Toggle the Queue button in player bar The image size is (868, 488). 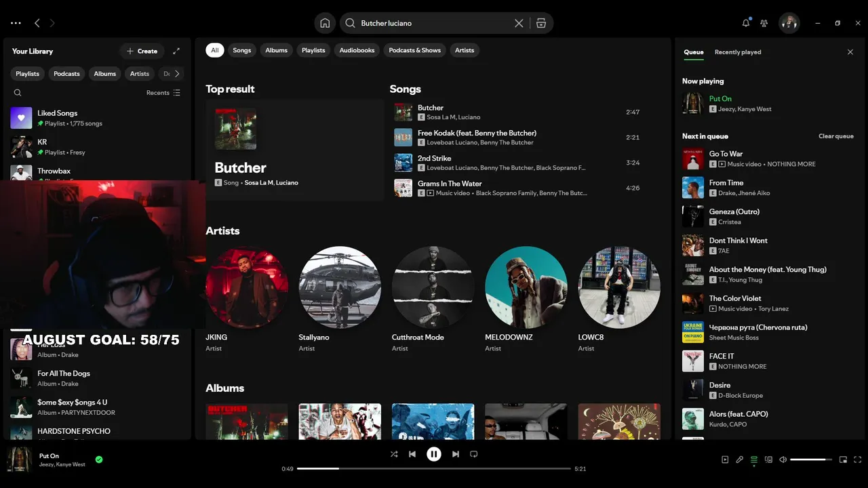[754, 460]
